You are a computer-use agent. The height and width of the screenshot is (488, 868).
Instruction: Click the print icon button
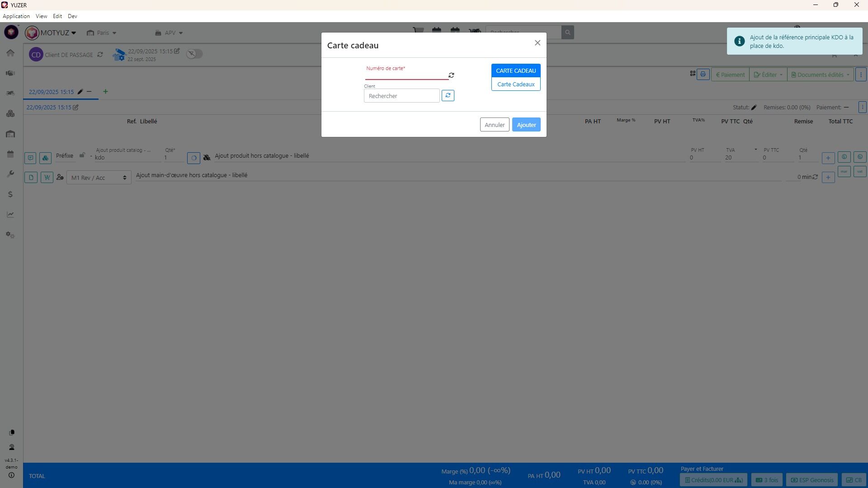tap(703, 75)
